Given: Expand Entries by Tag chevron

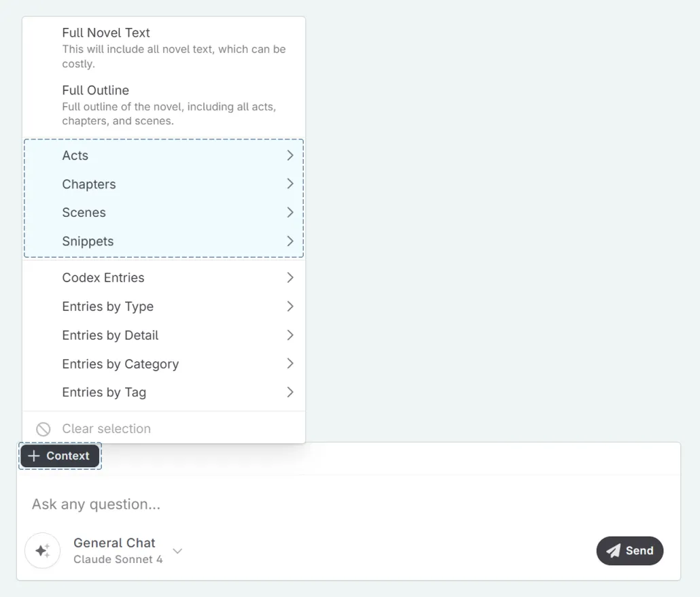Looking at the screenshot, I should (x=290, y=392).
